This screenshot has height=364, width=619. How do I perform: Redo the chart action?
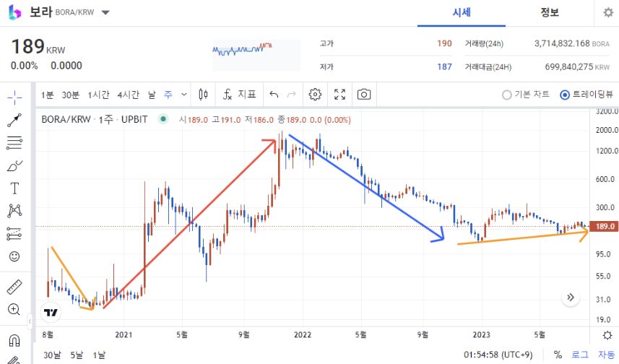[x=291, y=95]
